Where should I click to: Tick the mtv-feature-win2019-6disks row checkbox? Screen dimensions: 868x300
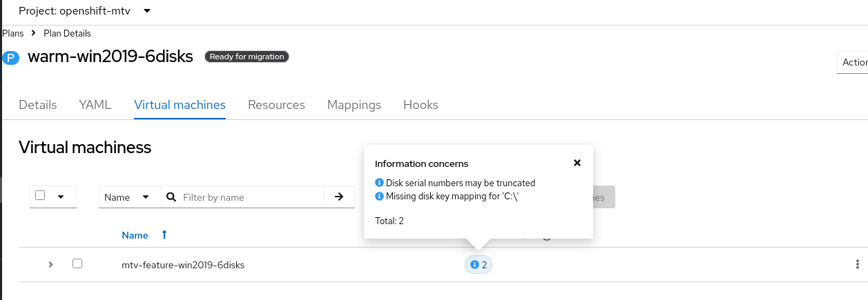[77, 263]
